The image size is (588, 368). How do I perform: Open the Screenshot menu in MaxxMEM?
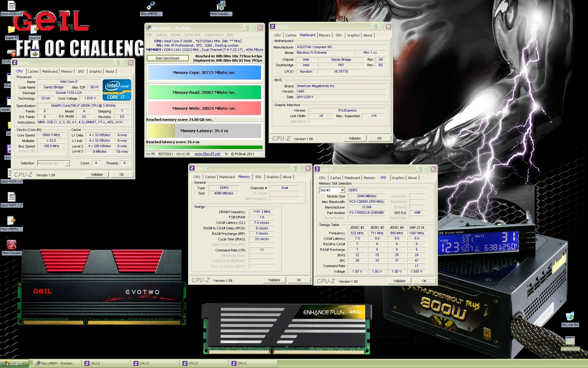pyautogui.click(x=192, y=35)
